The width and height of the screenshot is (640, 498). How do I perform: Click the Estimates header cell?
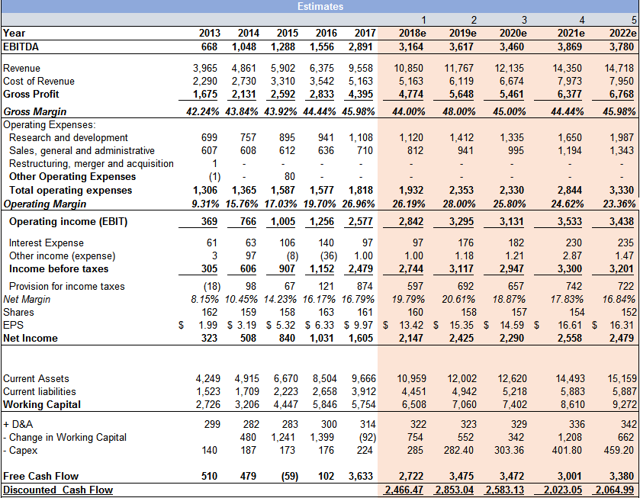[x=320, y=6]
